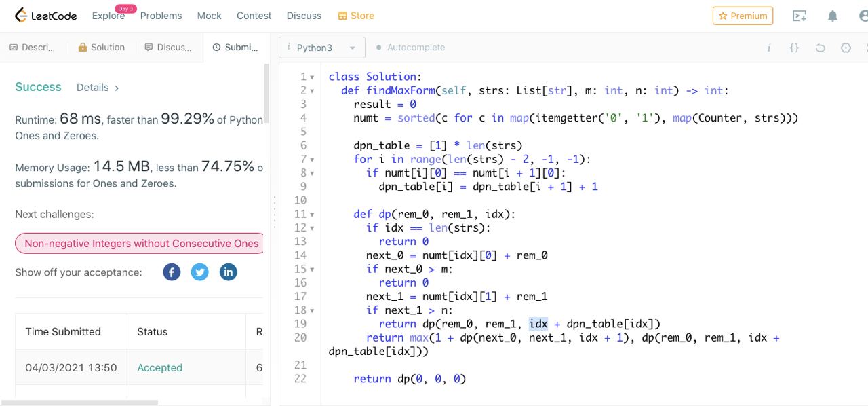868x406 pixels.
Task: Click the left panel vertical scrollbar
Action: tap(267, 93)
